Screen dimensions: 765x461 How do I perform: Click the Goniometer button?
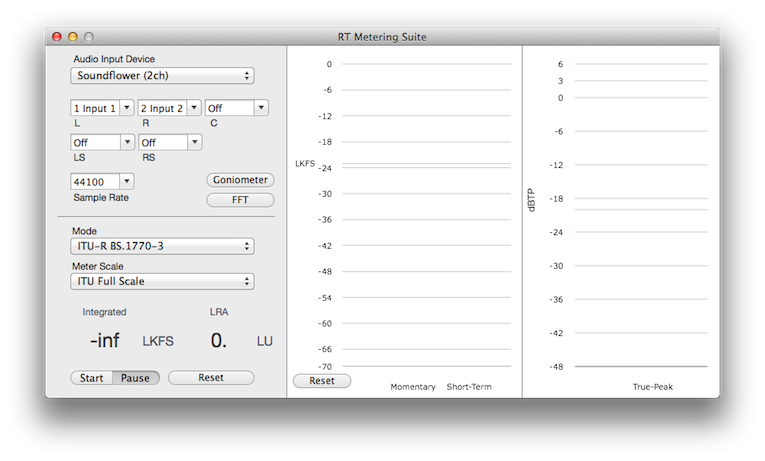click(x=240, y=180)
